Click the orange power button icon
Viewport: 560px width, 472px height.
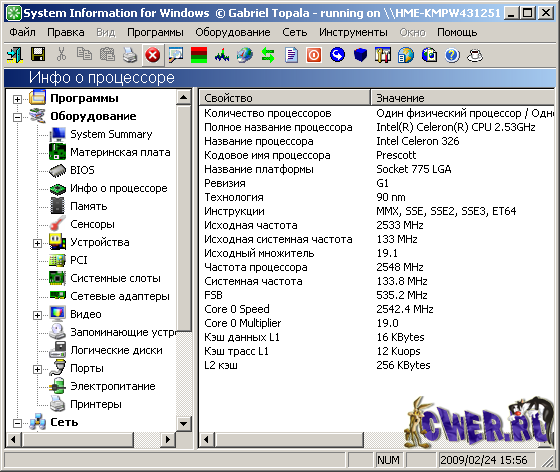click(314, 55)
